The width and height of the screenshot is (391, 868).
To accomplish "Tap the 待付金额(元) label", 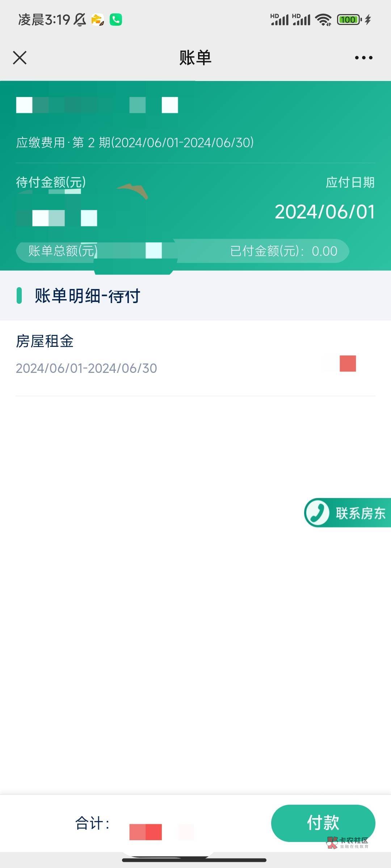I will coord(51,182).
